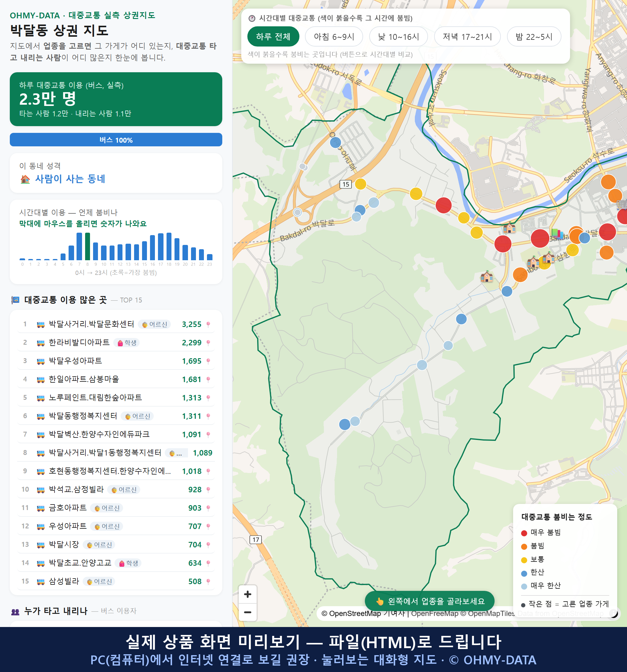The width and height of the screenshot is (627, 672).
Task: Switch to the 밤 22~5시 time filter
Action: [x=534, y=36]
